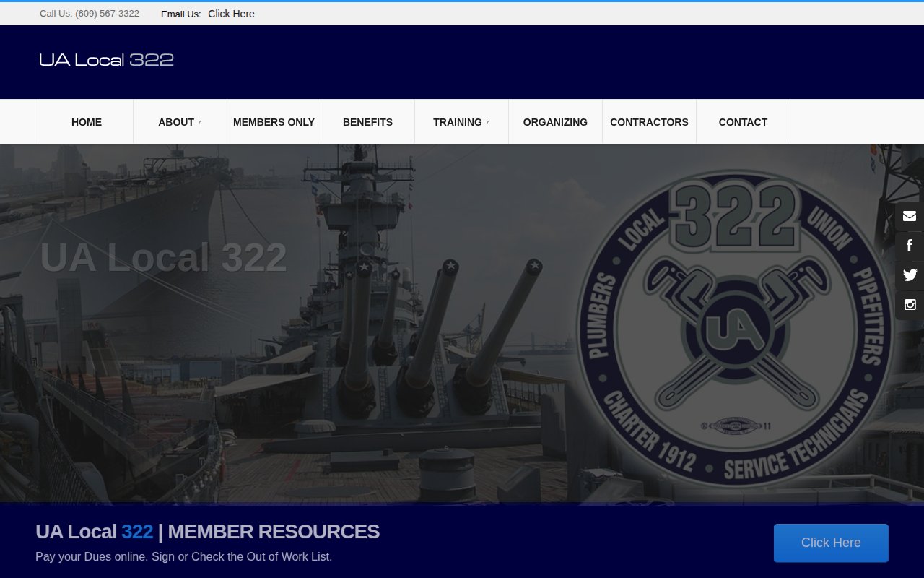Open the Twitter bird icon
This screenshot has width=924, height=578.
coord(910,275)
